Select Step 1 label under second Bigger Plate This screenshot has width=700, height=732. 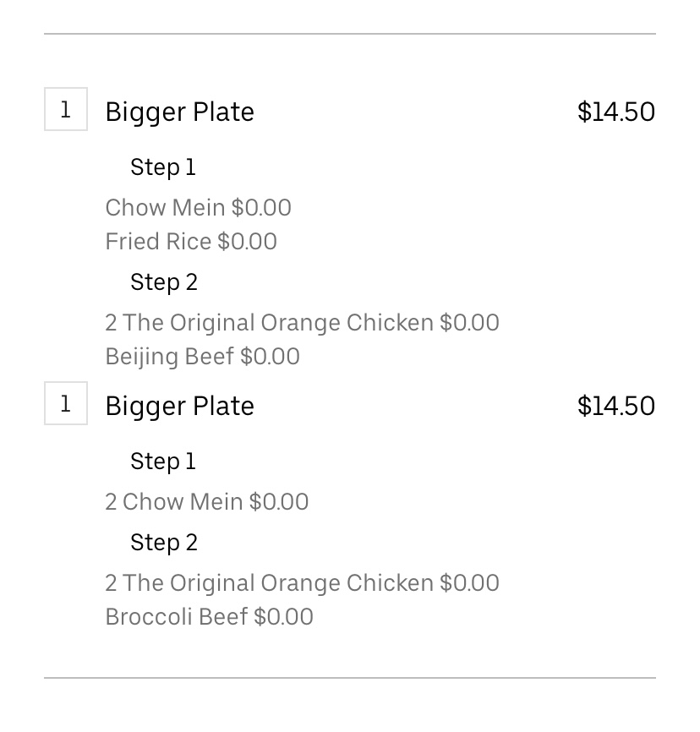163,462
